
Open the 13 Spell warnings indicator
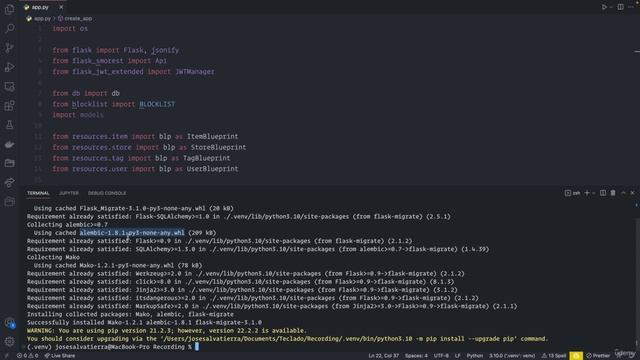pyautogui.click(x=553, y=356)
